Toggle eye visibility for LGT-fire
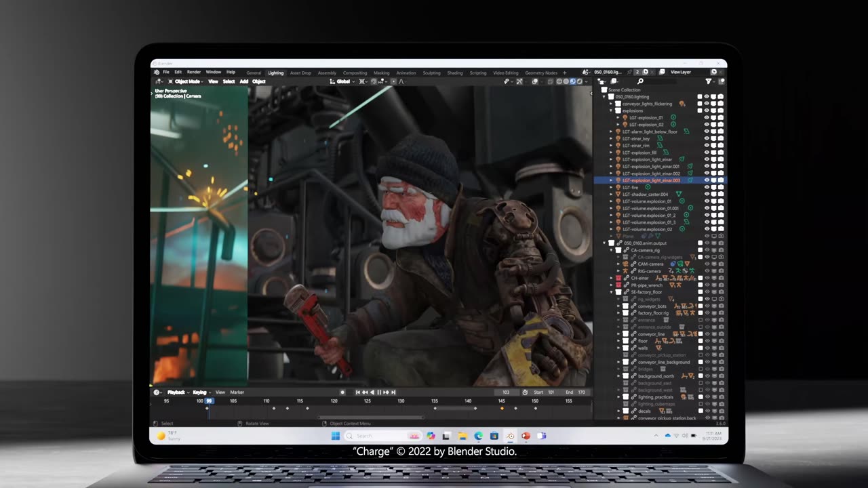Viewport: 868px width, 488px height. point(707,187)
